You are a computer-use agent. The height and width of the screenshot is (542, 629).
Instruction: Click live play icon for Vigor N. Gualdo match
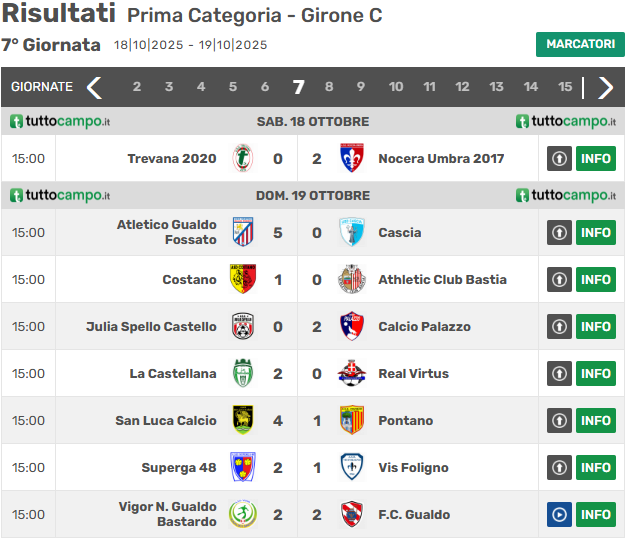[x=559, y=514]
